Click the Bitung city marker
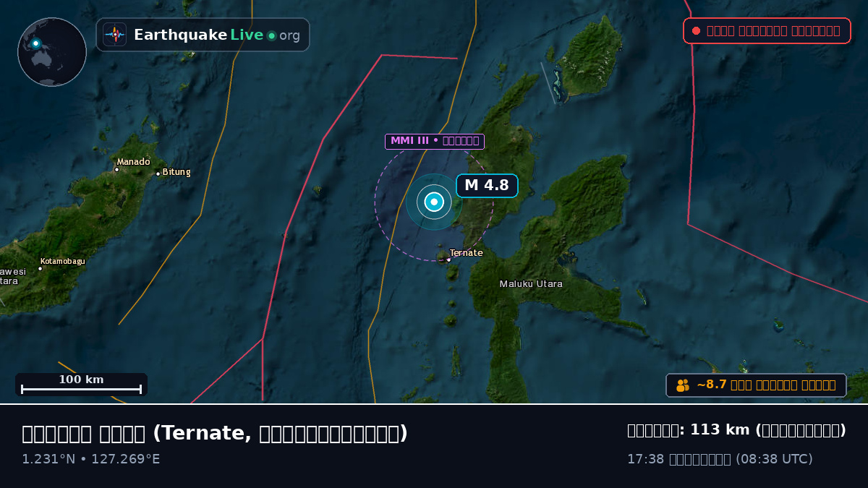The image size is (868, 488). [158, 174]
